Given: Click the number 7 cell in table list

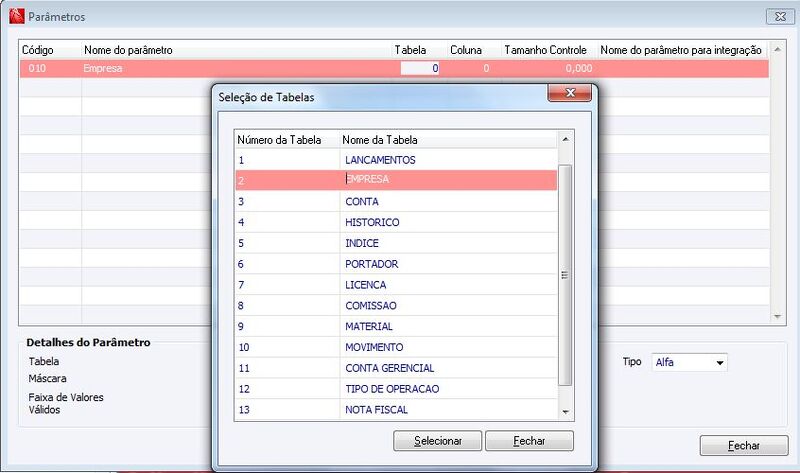Looking at the screenshot, I should [287, 285].
